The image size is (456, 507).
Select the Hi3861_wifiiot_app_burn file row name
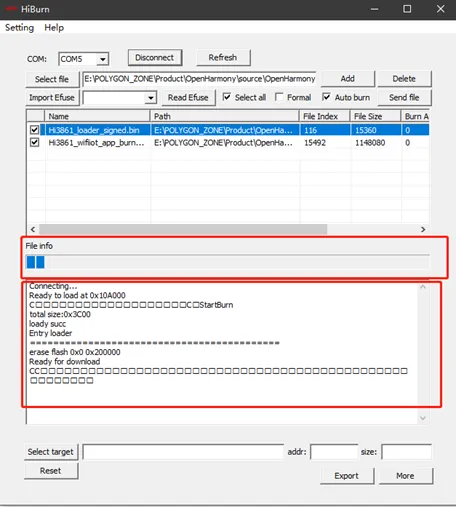click(x=96, y=143)
